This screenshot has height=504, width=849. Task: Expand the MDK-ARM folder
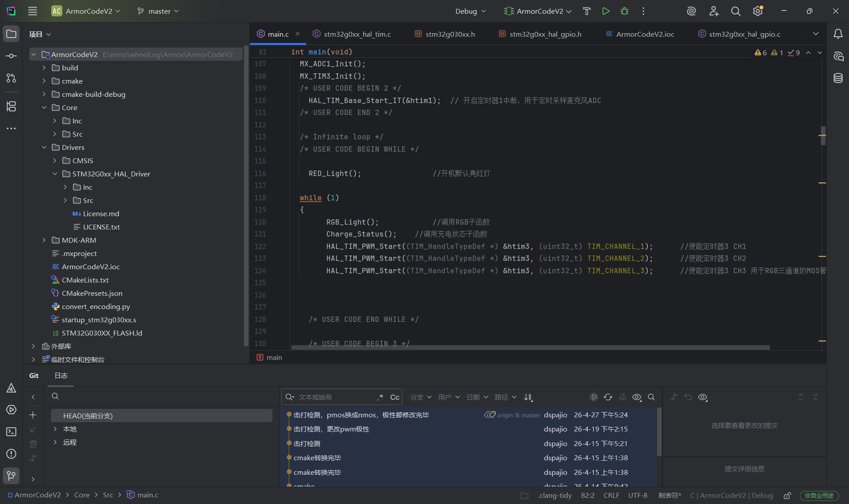(44, 240)
